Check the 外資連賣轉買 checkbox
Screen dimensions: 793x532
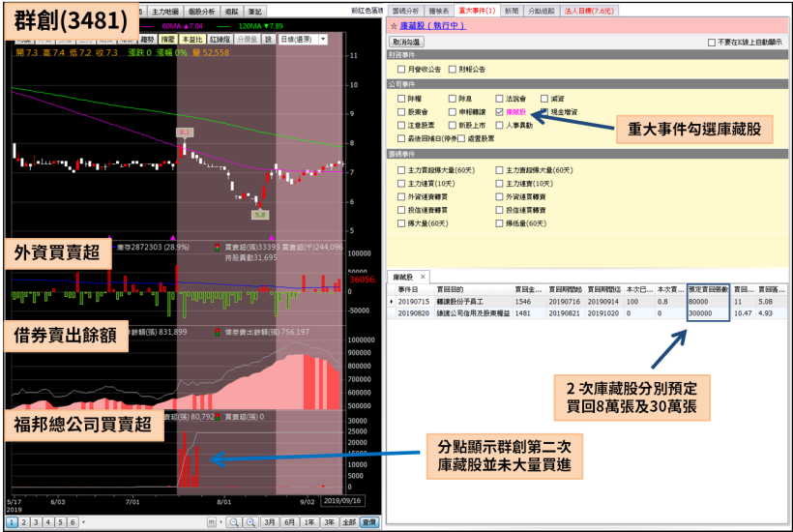[401, 196]
